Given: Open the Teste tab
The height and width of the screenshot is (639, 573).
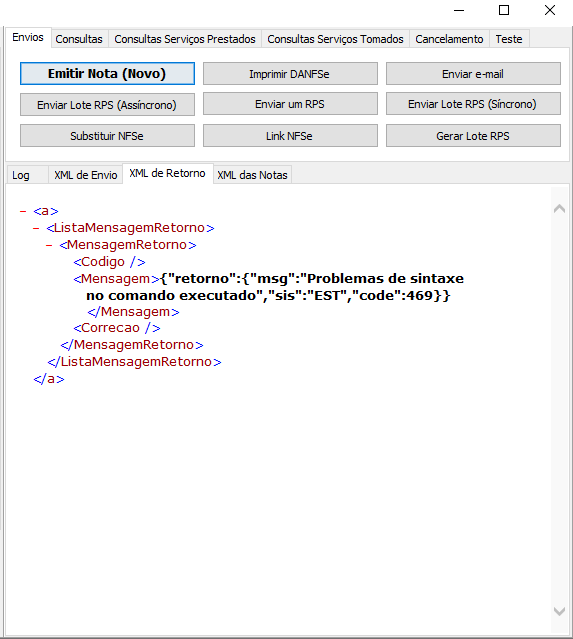Looking at the screenshot, I should click(x=509, y=39).
